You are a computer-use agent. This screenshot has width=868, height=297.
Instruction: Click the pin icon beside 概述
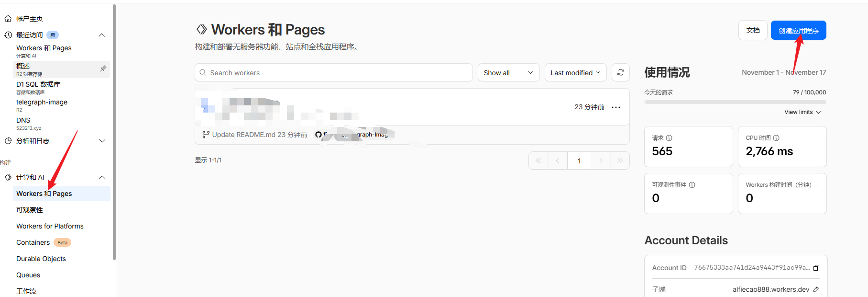tap(103, 69)
